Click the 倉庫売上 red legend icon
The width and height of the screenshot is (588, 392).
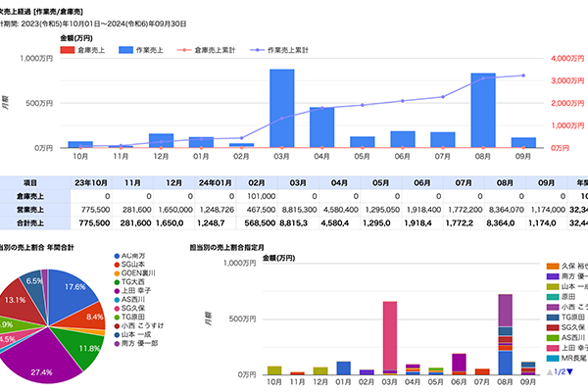click(x=67, y=48)
